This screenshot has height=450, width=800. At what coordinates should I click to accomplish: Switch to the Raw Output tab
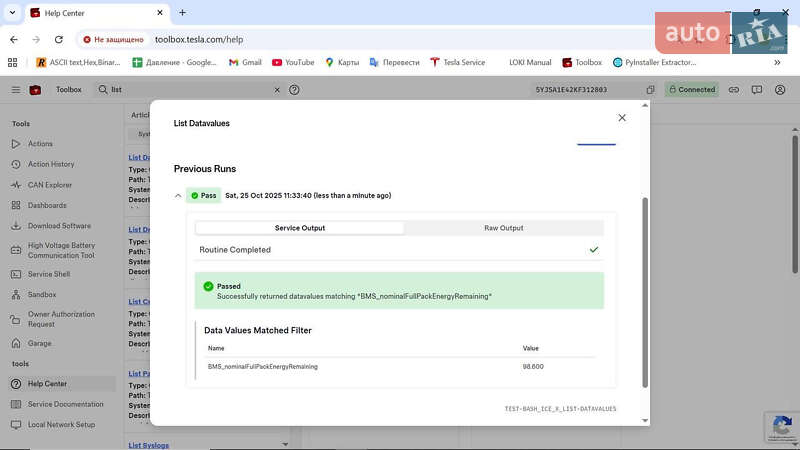(x=503, y=228)
